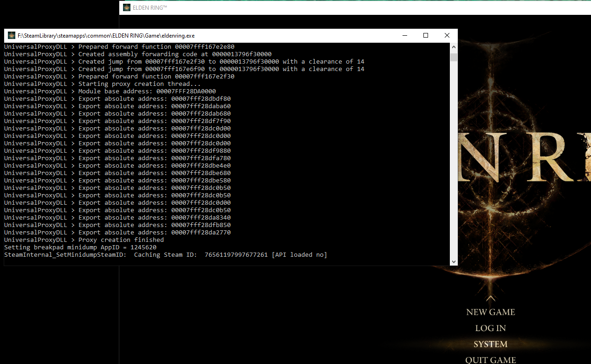591x364 pixels.
Task: Click the 'Module base address: 00007FFF28DA0000' line
Action: pos(110,91)
